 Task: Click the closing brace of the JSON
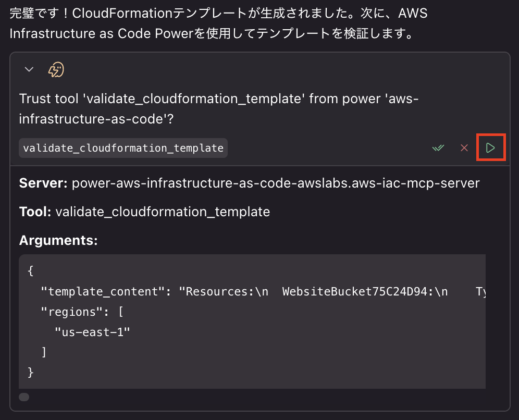(30, 372)
